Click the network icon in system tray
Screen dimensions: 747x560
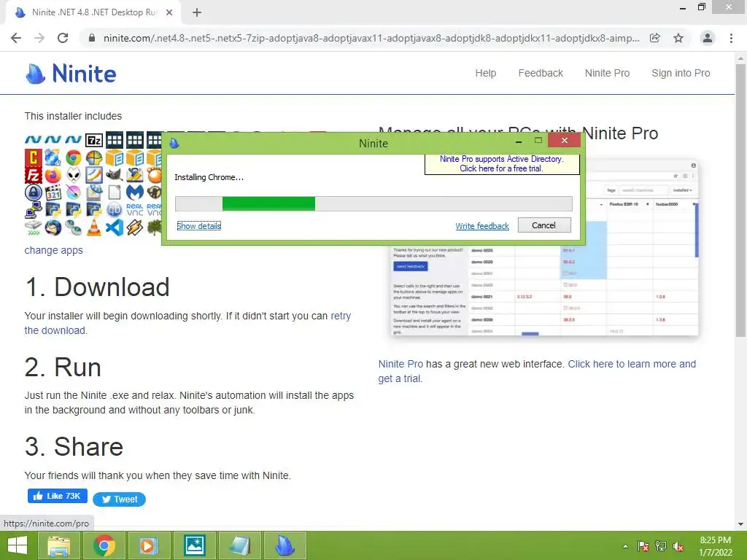click(x=661, y=546)
